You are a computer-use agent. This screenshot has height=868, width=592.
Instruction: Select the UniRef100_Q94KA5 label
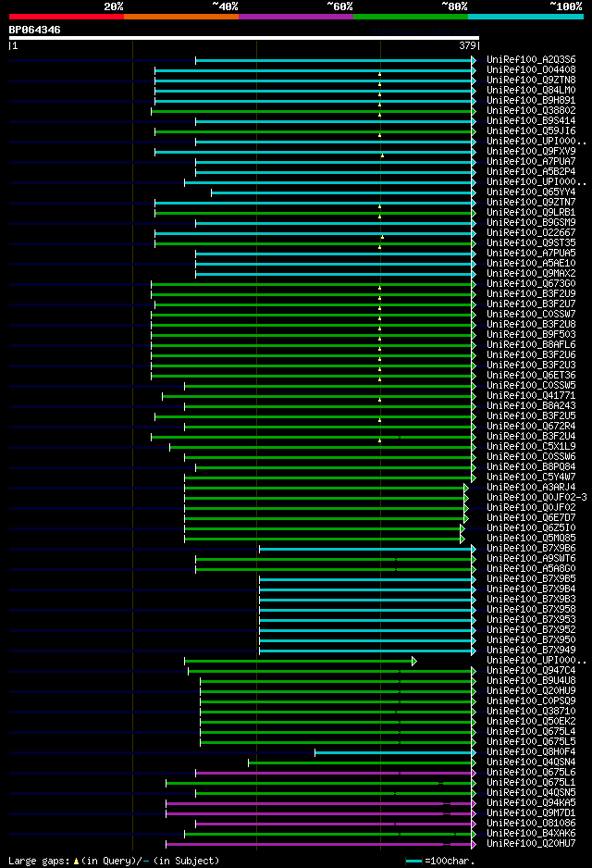pyautogui.click(x=531, y=803)
